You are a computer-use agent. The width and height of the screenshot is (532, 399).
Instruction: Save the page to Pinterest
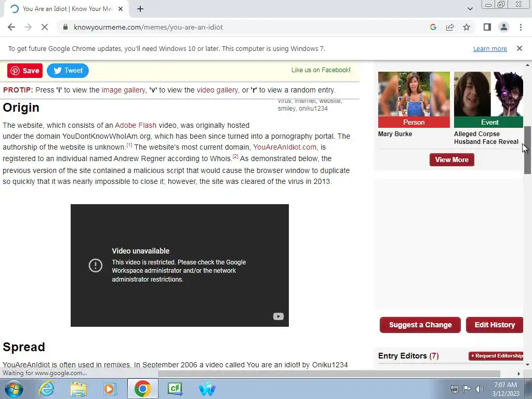coord(25,71)
